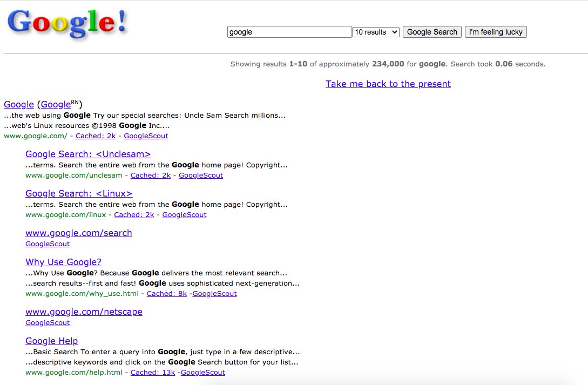Open cached copy of the linux result
The width and height of the screenshot is (588, 385).
pyautogui.click(x=134, y=214)
